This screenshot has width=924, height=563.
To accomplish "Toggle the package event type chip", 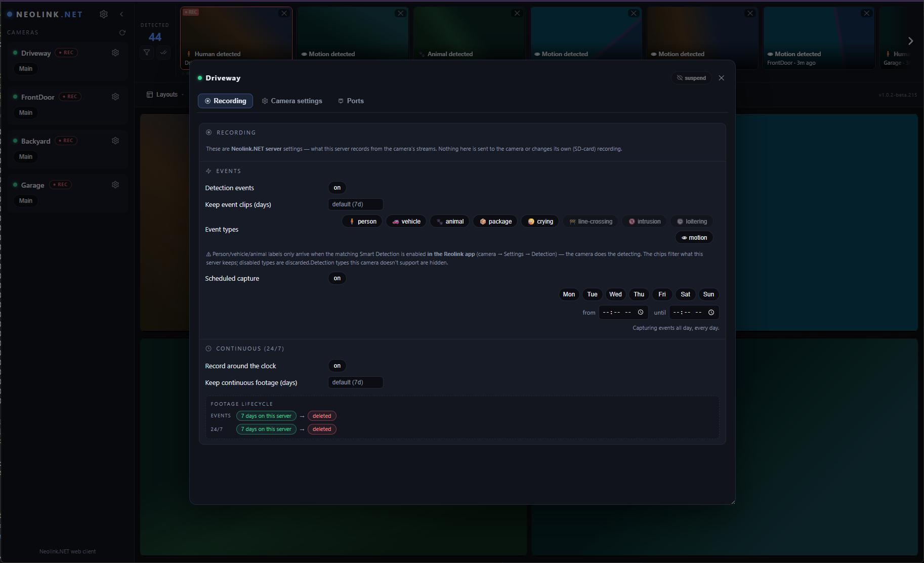I will pyautogui.click(x=495, y=222).
